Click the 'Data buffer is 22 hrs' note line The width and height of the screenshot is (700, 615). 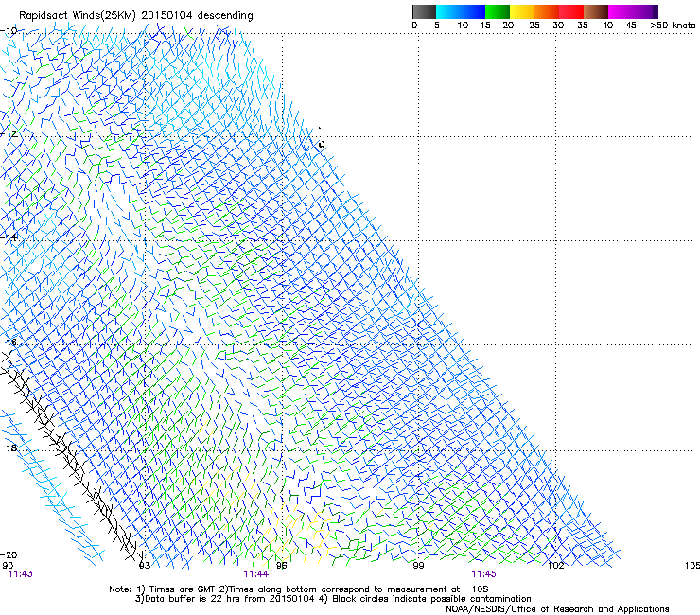click(333, 599)
